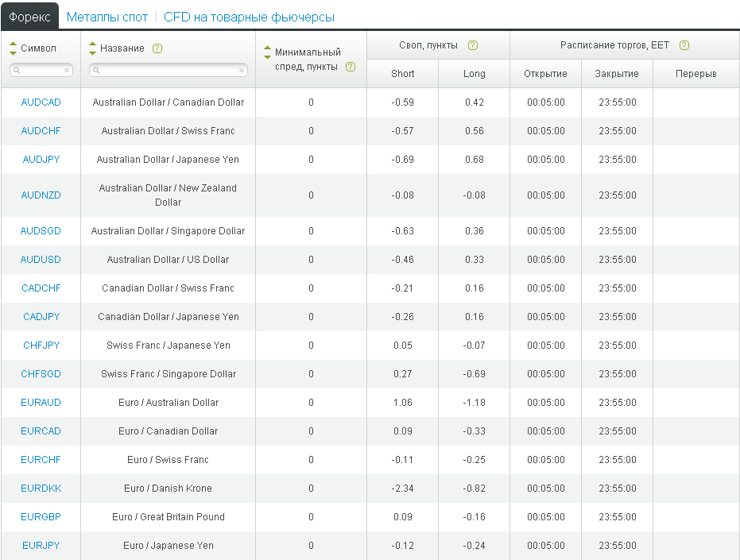Focus the Название filter input field

point(167,71)
